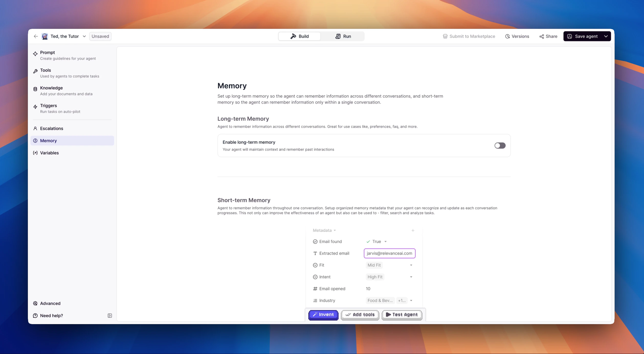This screenshot has width=644, height=354.
Task: Click the Test Agent button
Action: pyautogui.click(x=402, y=315)
